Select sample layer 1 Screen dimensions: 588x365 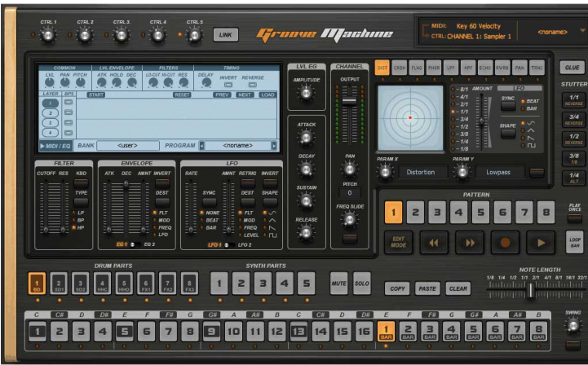click(x=51, y=103)
